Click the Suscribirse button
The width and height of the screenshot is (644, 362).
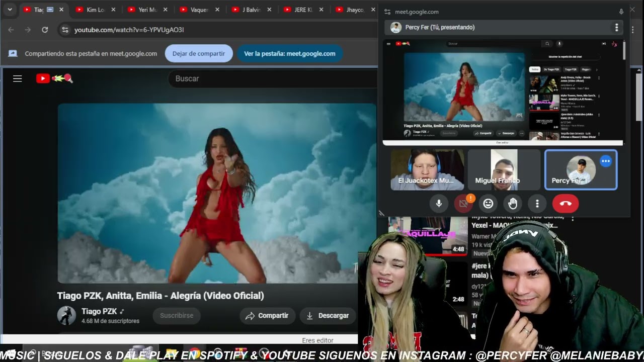[177, 316]
